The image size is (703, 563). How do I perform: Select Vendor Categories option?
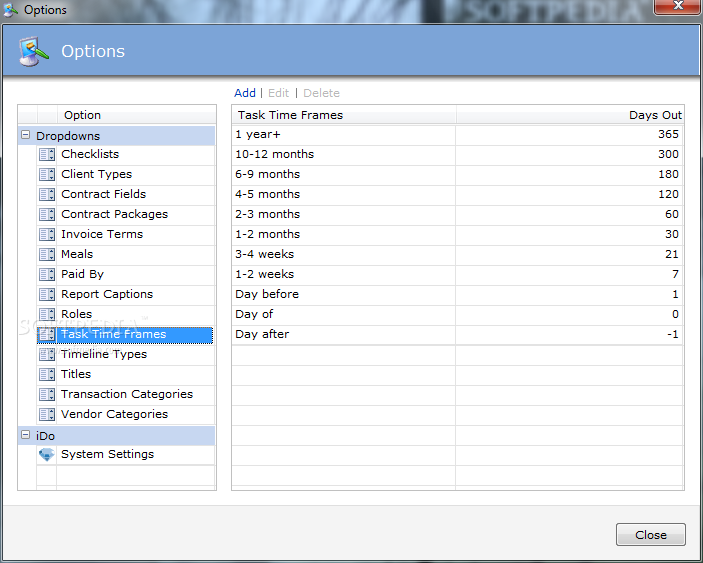point(126,414)
